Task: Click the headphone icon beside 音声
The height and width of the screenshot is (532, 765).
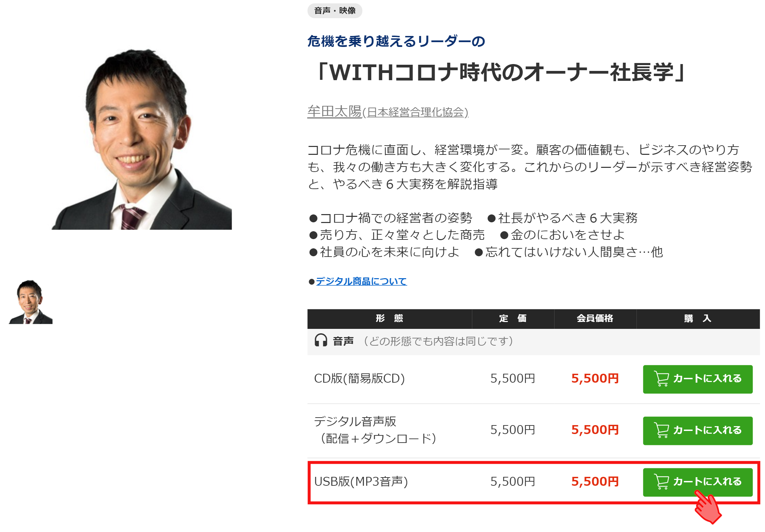Action: tap(321, 341)
